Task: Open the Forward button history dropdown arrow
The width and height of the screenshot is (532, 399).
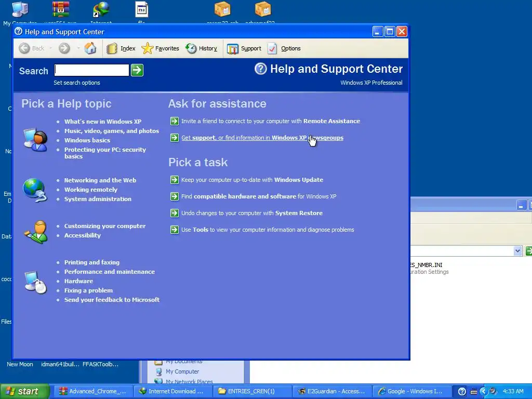Action: tap(78, 48)
